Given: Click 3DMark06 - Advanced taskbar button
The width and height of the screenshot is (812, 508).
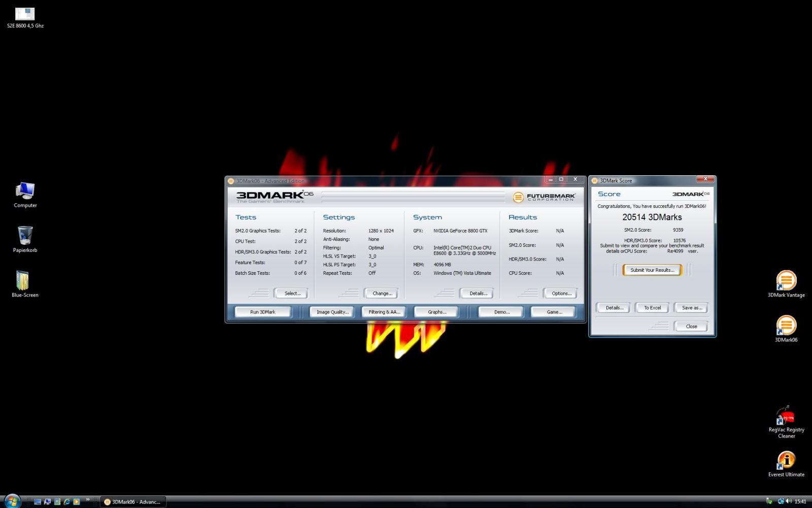Looking at the screenshot, I should coord(133,501).
